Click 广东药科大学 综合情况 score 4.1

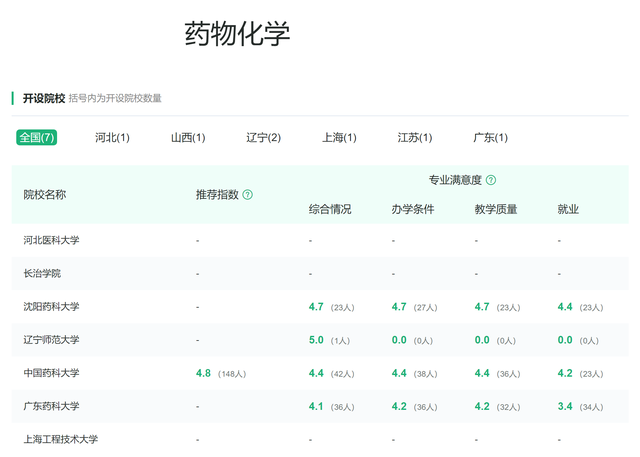pos(316,406)
